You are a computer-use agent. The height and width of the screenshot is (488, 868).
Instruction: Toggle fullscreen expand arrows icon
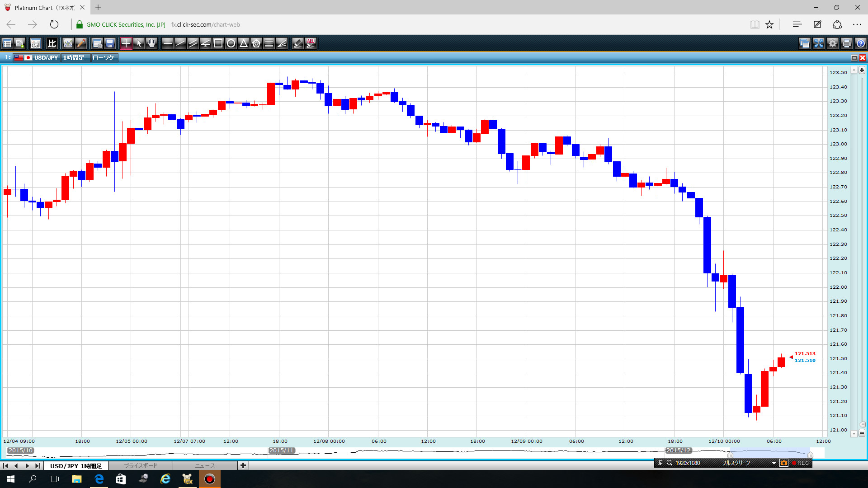tap(818, 43)
